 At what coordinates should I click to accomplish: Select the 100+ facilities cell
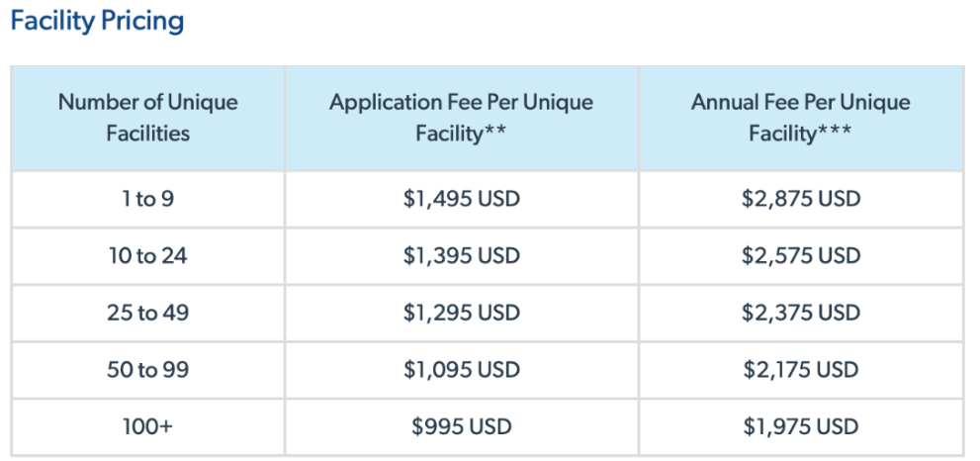(148, 427)
